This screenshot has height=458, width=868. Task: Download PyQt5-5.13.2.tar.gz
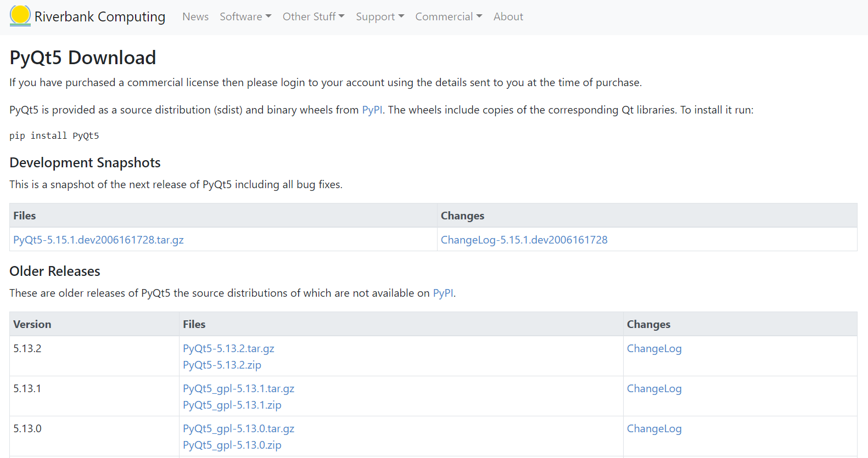(x=228, y=348)
